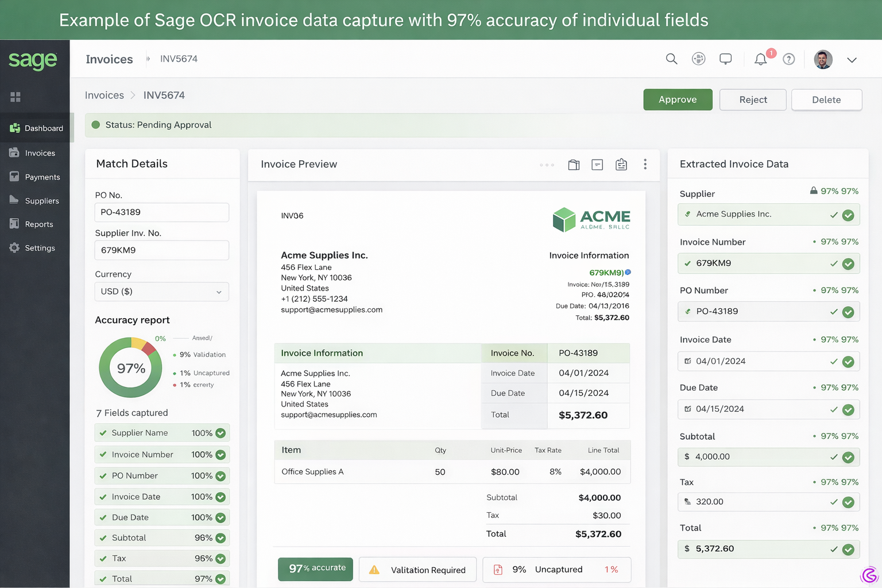Click the Invoices breadcrumb link
Viewport: 882px width, 588px height.
105,95
